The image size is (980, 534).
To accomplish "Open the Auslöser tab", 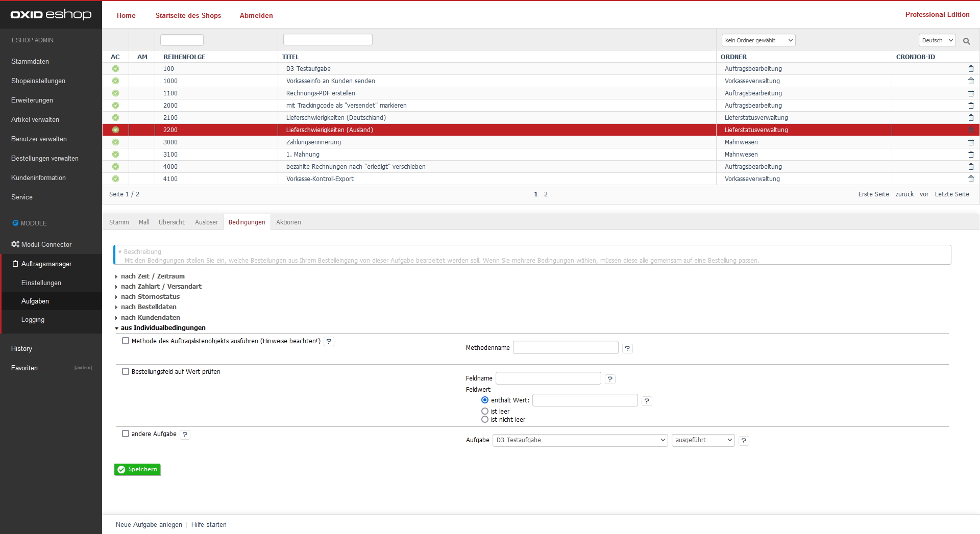I will click(x=206, y=222).
